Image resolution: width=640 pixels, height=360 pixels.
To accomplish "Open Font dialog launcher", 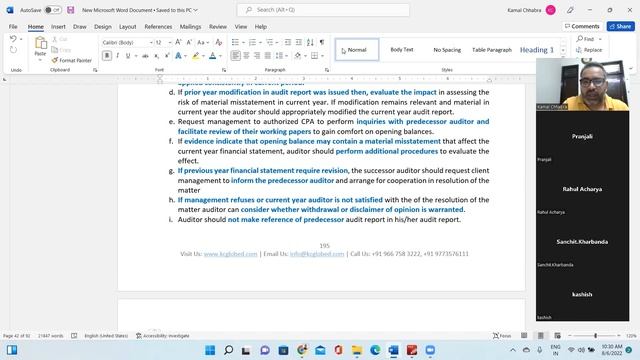I will pyautogui.click(x=224, y=70).
